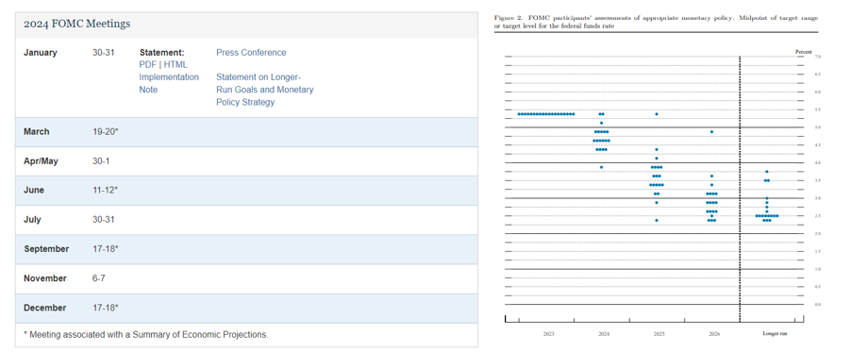Select the July row label

pos(32,219)
